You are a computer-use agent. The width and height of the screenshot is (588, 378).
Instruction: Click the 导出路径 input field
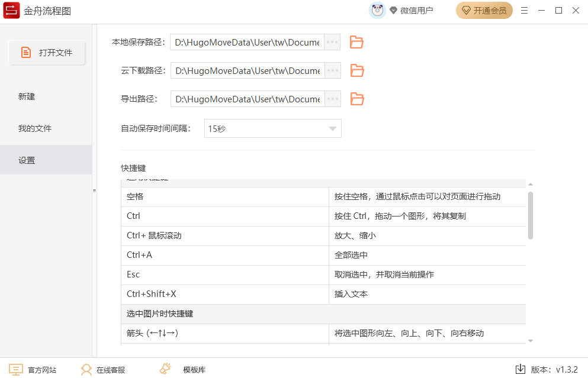point(248,99)
